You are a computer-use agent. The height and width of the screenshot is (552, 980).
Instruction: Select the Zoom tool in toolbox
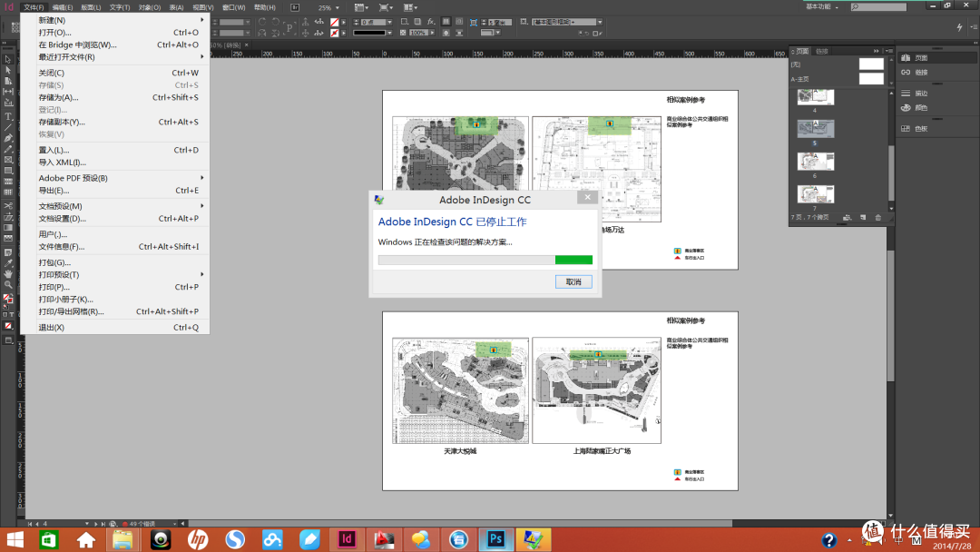pyautogui.click(x=8, y=284)
